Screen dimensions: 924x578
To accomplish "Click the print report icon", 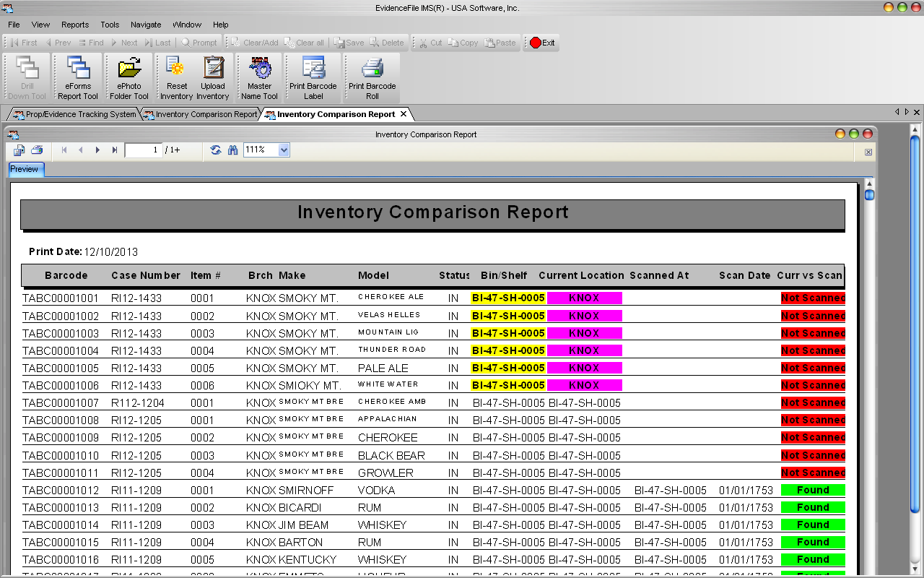I will 37,150.
